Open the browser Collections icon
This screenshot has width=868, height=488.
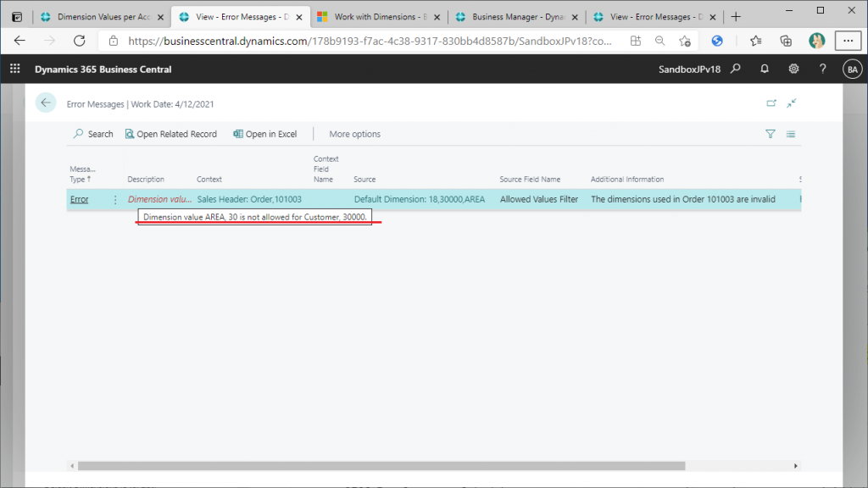(x=786, y=41)
